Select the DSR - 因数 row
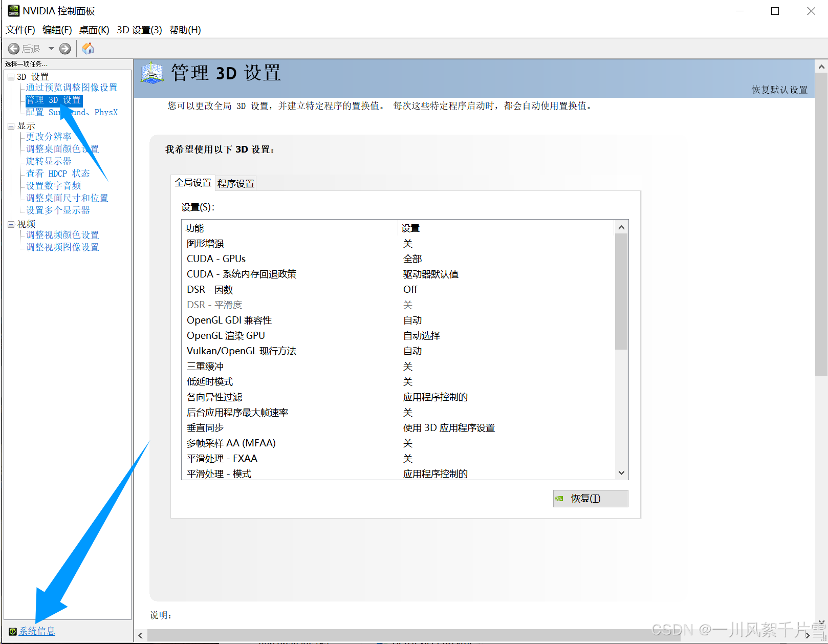The image size is (828, 644). click(x=398, y=290)
